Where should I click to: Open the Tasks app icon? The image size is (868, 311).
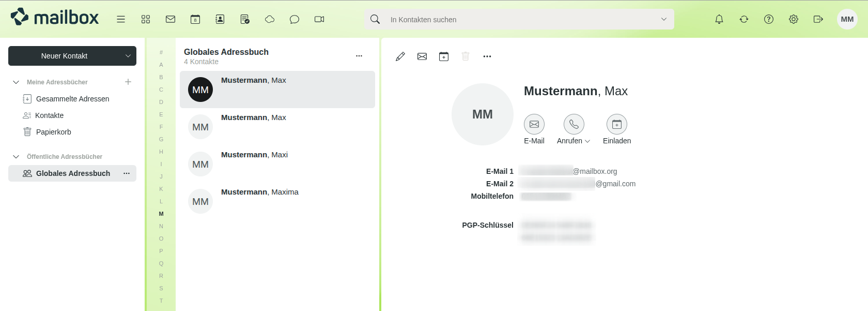pyautogui.click(x=245, y=19)
